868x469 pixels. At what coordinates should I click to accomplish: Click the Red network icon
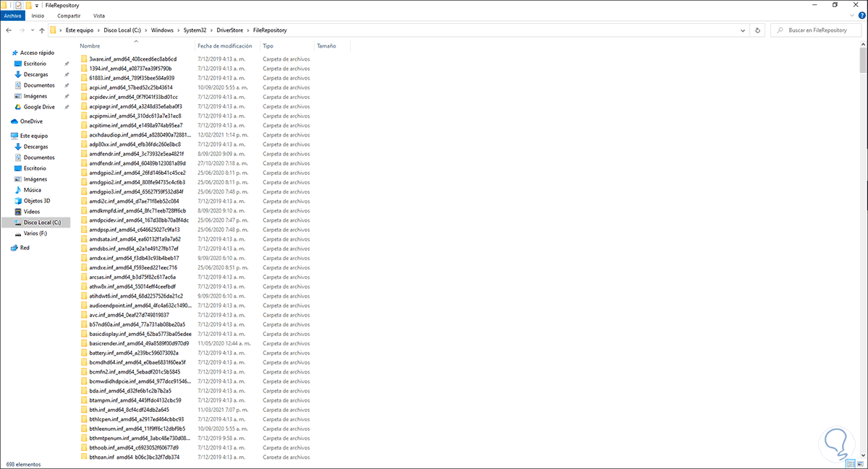click(x=14, y=248)
